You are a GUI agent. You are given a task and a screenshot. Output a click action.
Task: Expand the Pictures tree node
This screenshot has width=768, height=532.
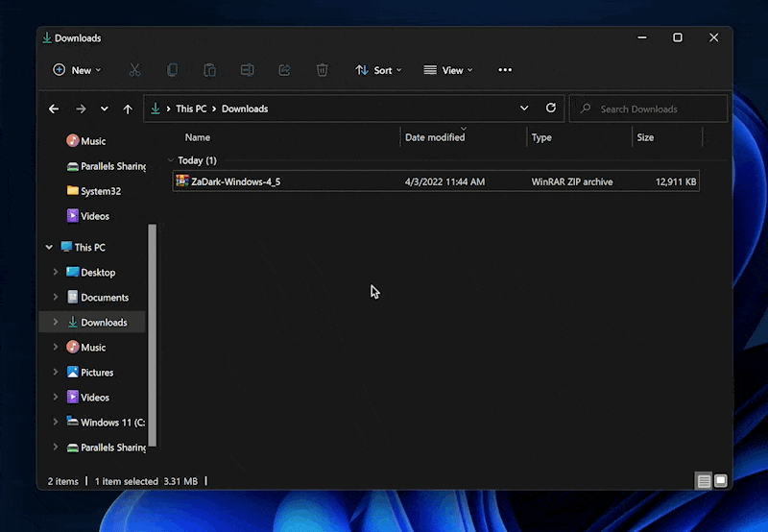point(56,372)
